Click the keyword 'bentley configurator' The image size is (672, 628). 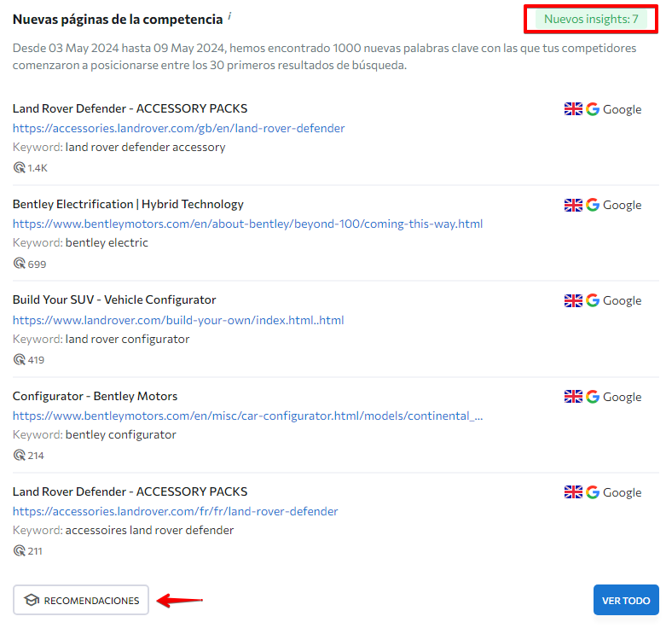pos(121,434)
